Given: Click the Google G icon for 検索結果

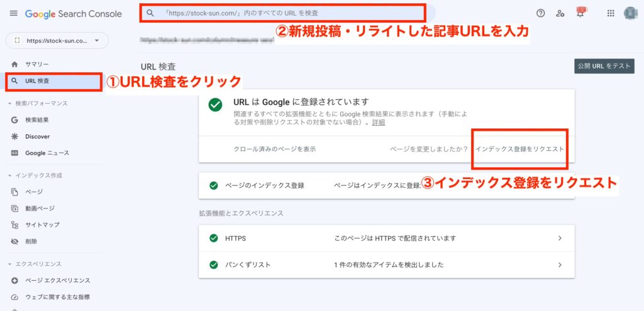Looking at the screenshot, I should click(x=15, y=120).
